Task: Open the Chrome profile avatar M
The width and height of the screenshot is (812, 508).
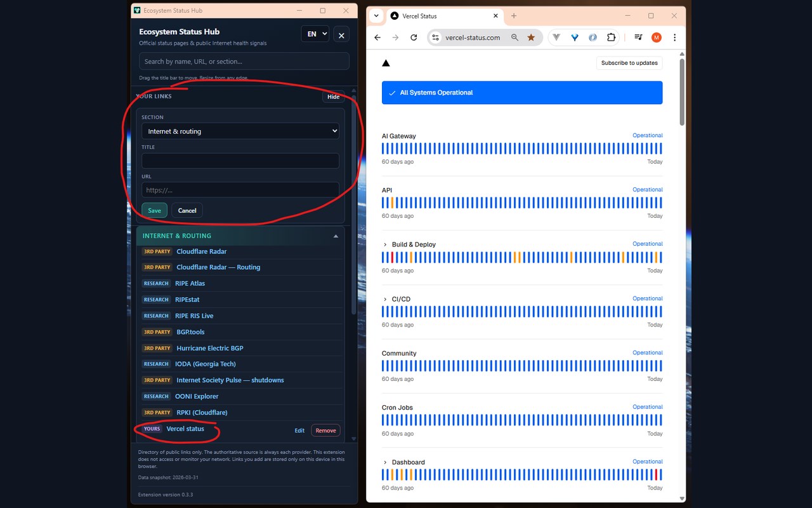Action: point(656,37)
